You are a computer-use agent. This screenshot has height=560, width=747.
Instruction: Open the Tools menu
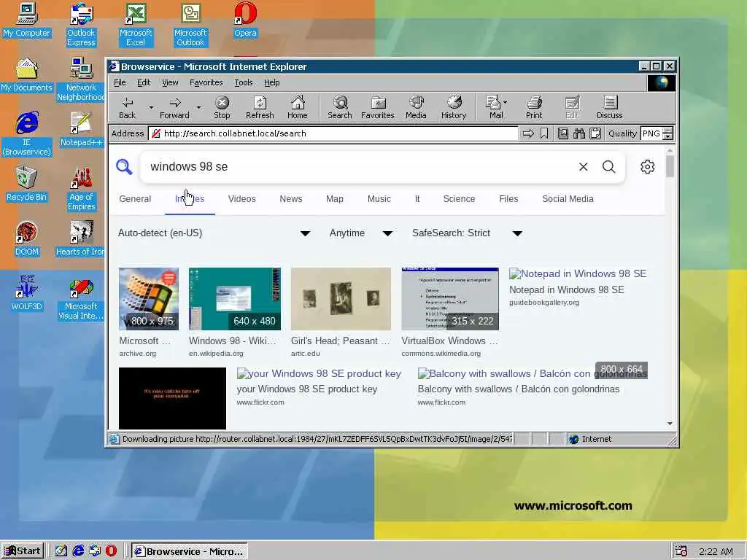(x=244, y=83)
